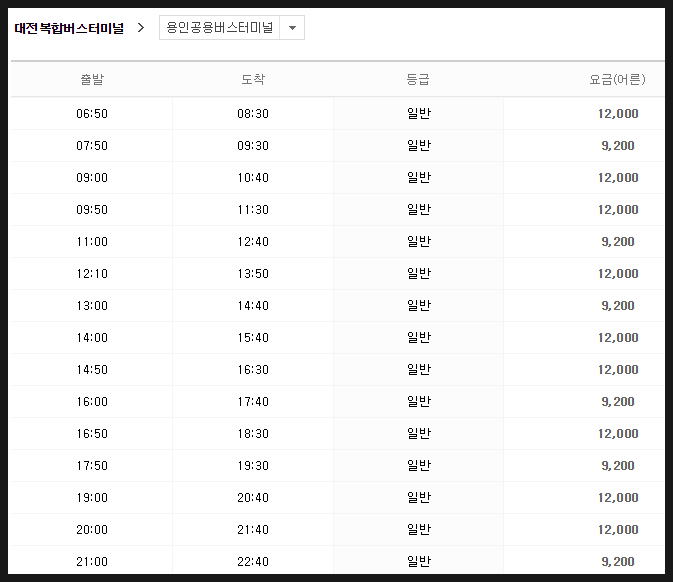Select the 20:00 departure row
The width and height of the screenshot is (673, 582).
pos(337,530)
